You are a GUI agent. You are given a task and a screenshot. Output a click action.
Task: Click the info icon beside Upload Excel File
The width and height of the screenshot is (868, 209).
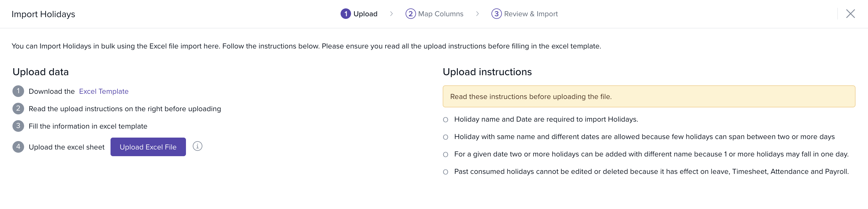[198, 146]
